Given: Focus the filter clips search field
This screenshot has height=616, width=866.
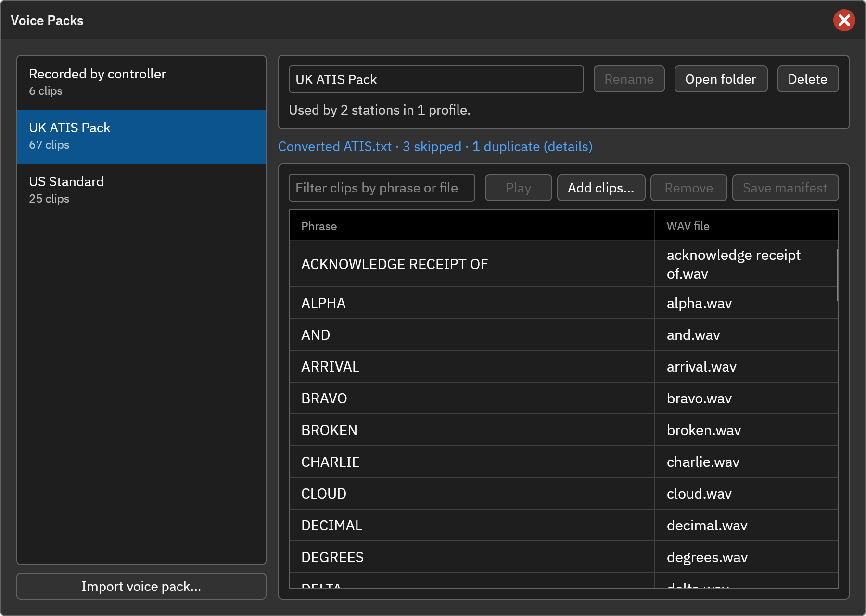Looking at the screenshot, I should pyautogui.click(x=382, y=188).
